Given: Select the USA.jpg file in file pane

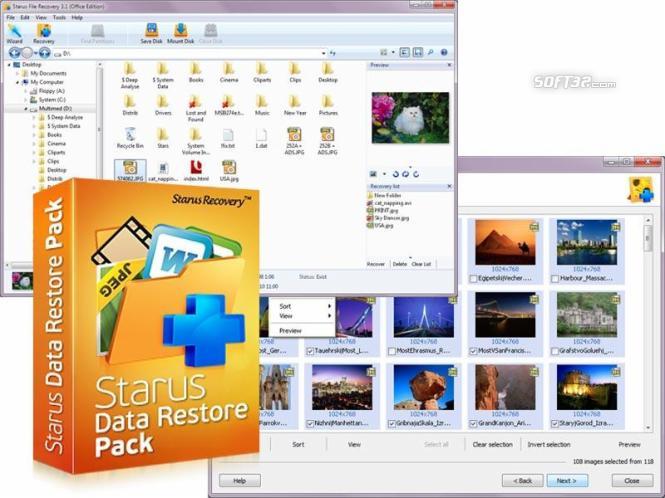Looking at the screenshot, I should [229, 171].
